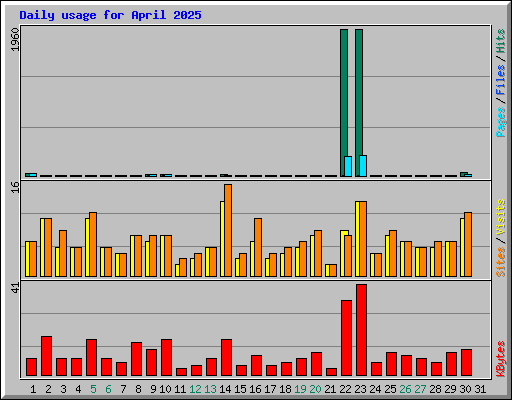The image size is (512, 400).
Task: Click the red KBytes bar for day 30
Action: (466, 362)
